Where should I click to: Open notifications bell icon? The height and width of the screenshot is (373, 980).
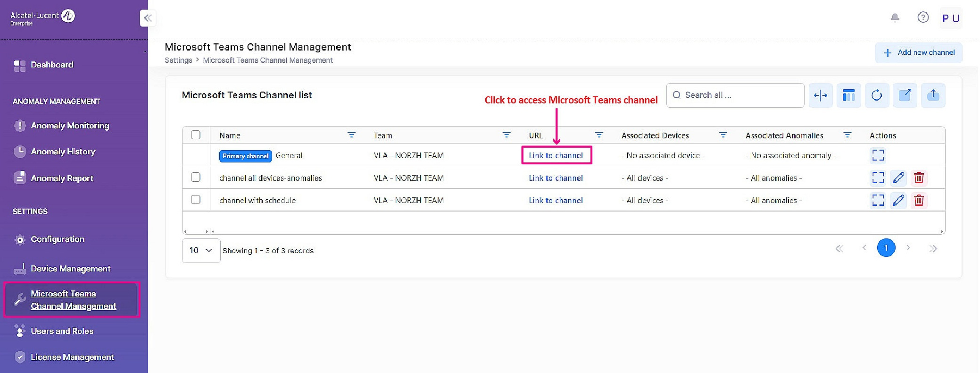(x=895, y=18)
